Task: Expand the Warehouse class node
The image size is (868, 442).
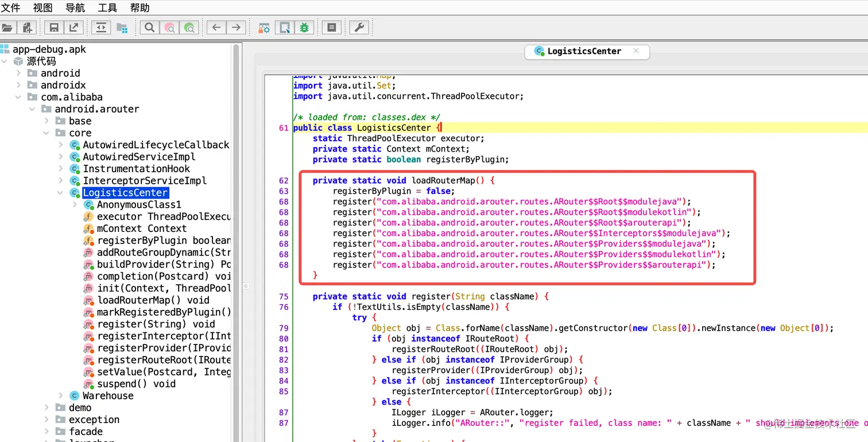Action: [61, 396]
